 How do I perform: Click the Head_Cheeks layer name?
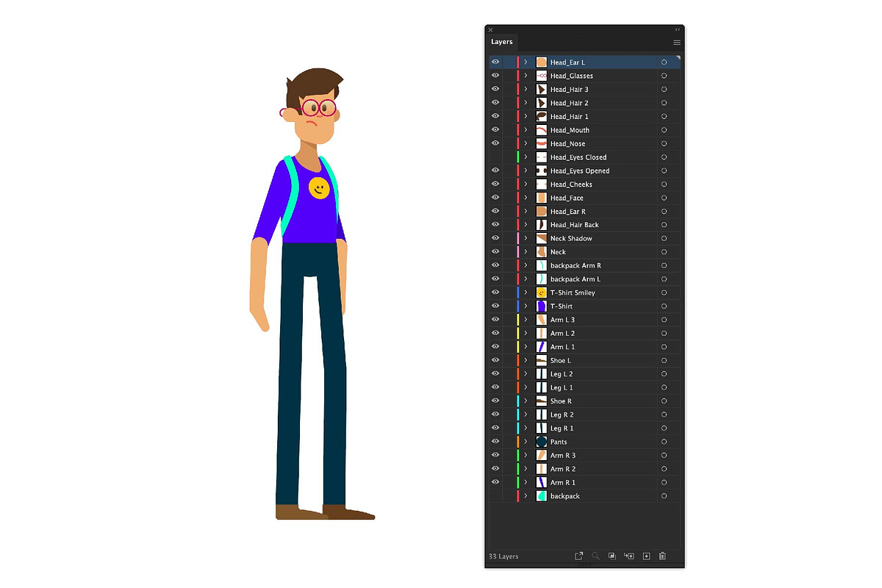click(x=571, y=184)
